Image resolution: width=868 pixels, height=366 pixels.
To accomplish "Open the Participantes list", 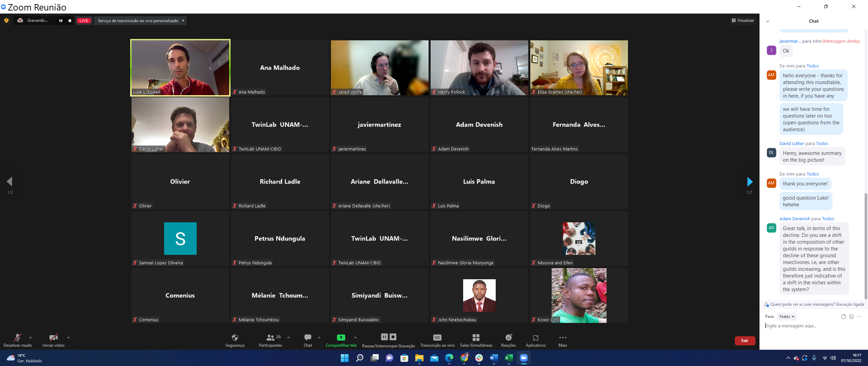I will (271, 340).
